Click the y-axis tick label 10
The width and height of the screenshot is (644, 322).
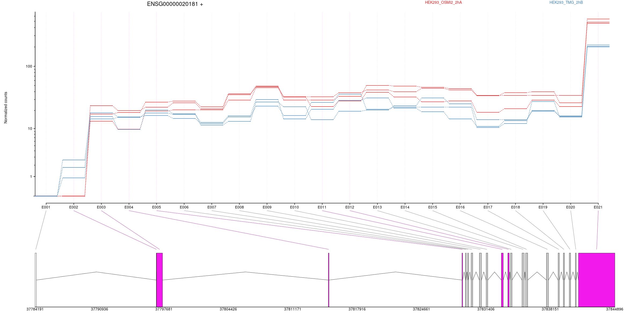pos(30,129)
